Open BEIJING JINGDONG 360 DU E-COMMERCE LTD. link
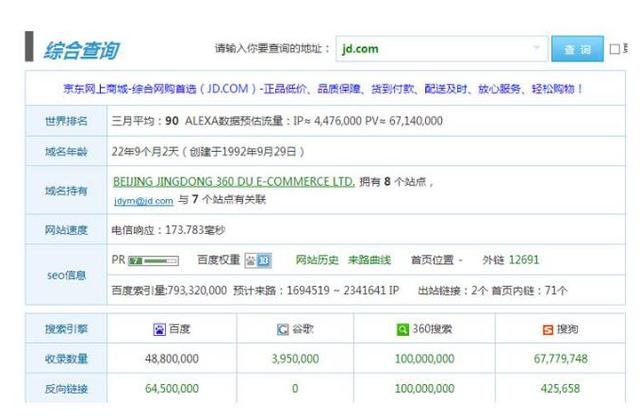Viewport: 640px width, 418px height. 233,182
